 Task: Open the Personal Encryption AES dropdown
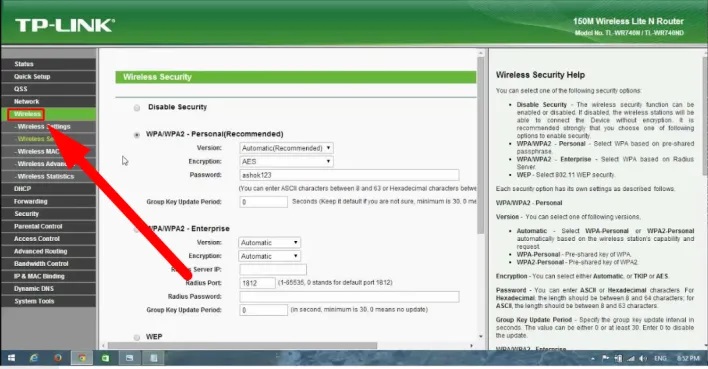tap(286, 162)
